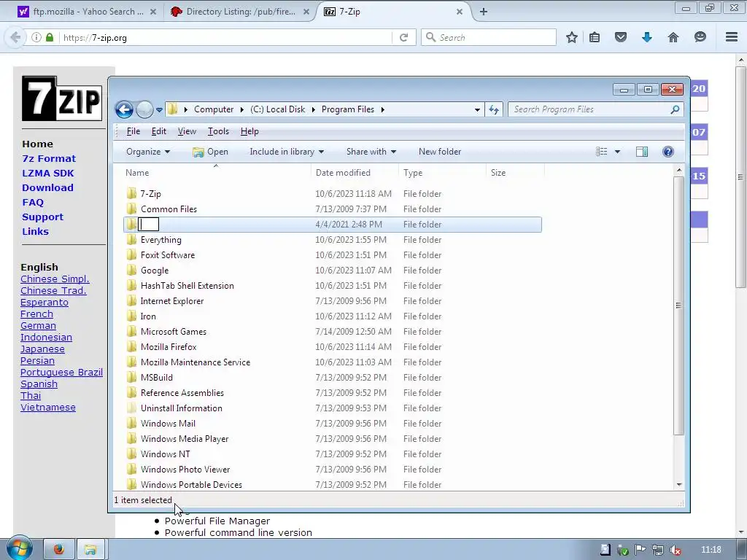
Task: Open Firefox hamburger menu
Action: click(x=732, y=37)
